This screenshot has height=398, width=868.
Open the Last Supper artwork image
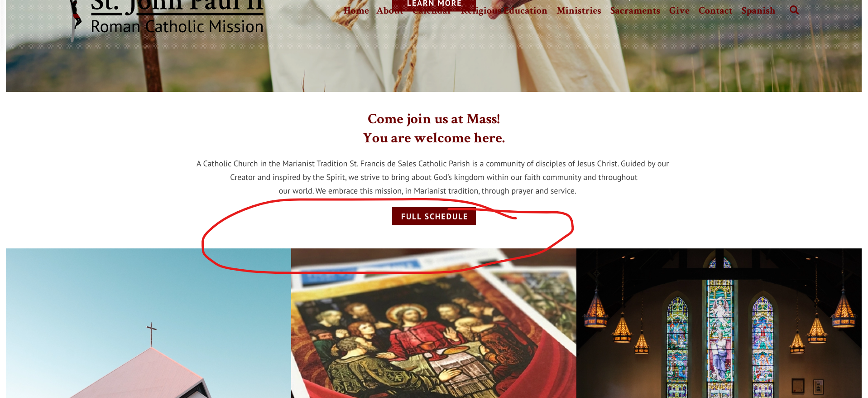(x=434, y=323)
